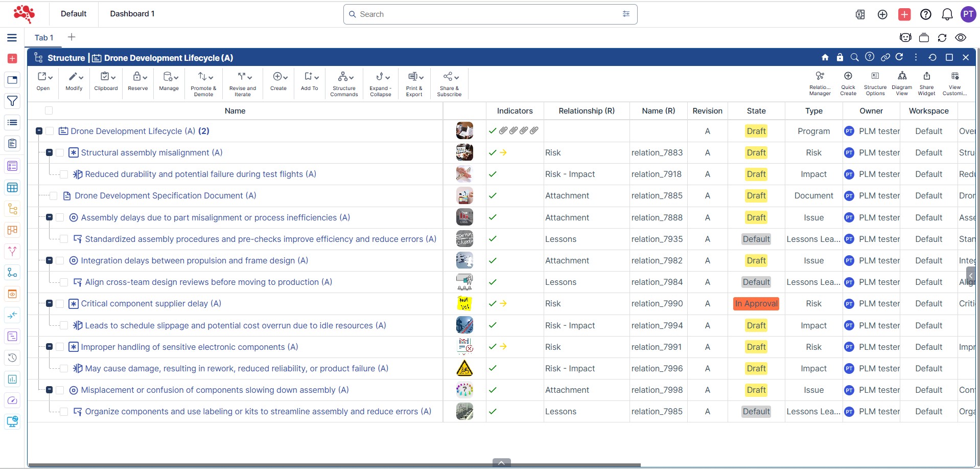Collapse the Critical component supplier delay node
The image size is (980, 469).
pyautogui.click(x=50, y=303)
